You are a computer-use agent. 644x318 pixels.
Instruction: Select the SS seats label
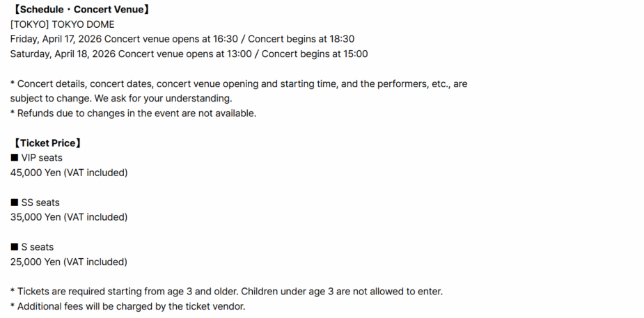click(x=40, y=202)
